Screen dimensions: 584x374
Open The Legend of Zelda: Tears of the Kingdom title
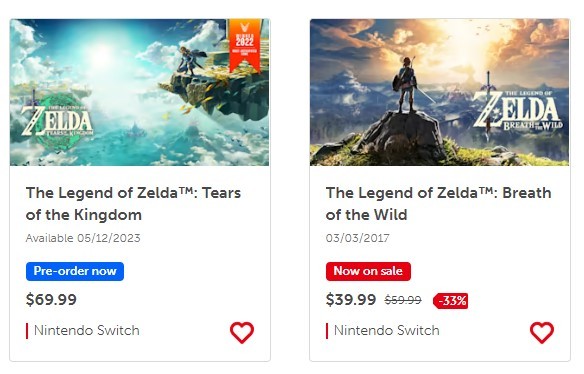point(133,204)
